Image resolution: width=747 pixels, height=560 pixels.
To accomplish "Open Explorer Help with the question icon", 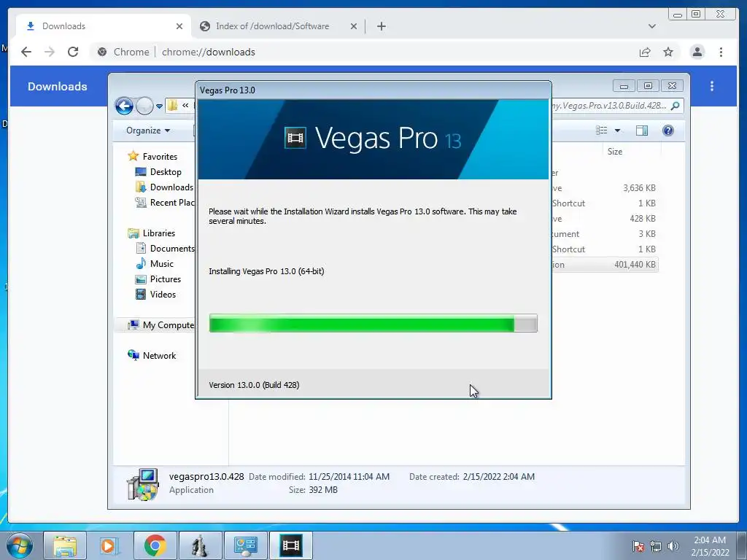I will point(668,131).
